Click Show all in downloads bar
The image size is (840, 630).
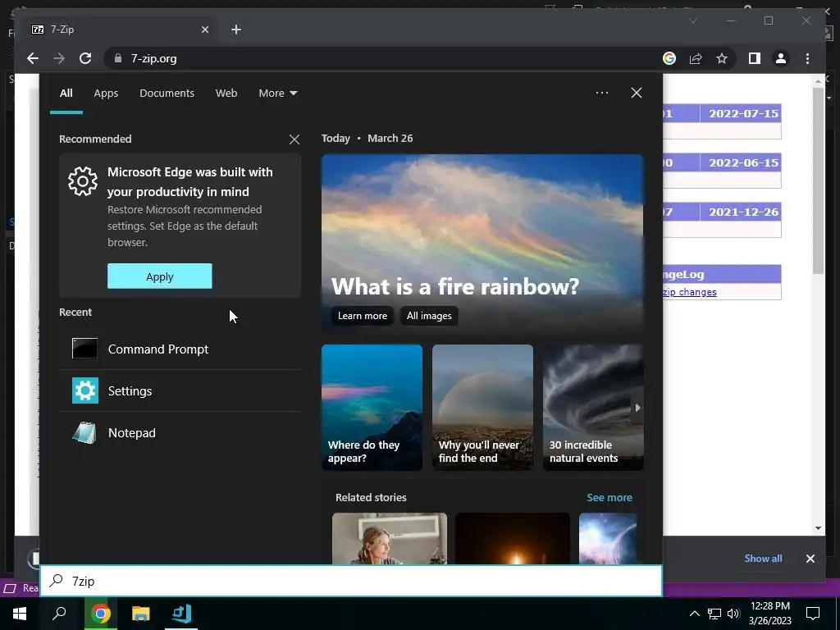coord(763,558)
